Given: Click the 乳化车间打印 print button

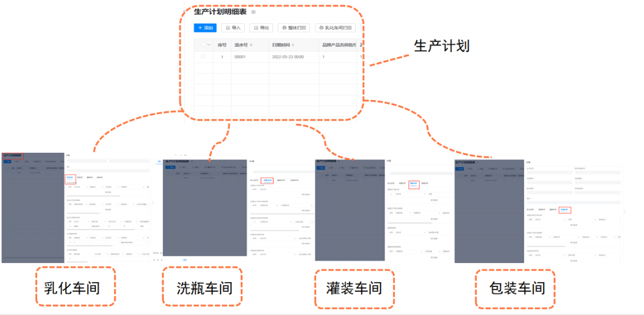Looking at the screenshot, I should point(335,28).
